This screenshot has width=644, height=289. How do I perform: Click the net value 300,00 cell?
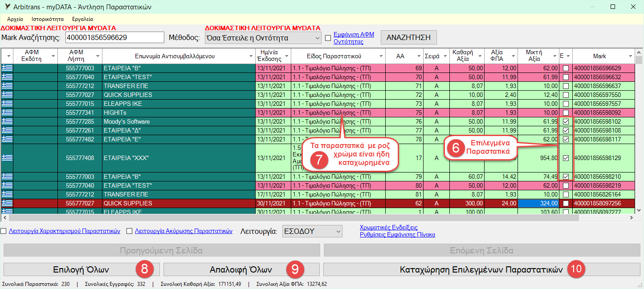click(467, 203)
